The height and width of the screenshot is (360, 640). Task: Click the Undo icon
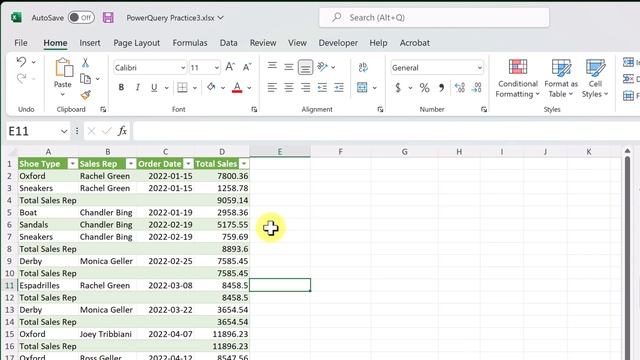click(21, 62)
